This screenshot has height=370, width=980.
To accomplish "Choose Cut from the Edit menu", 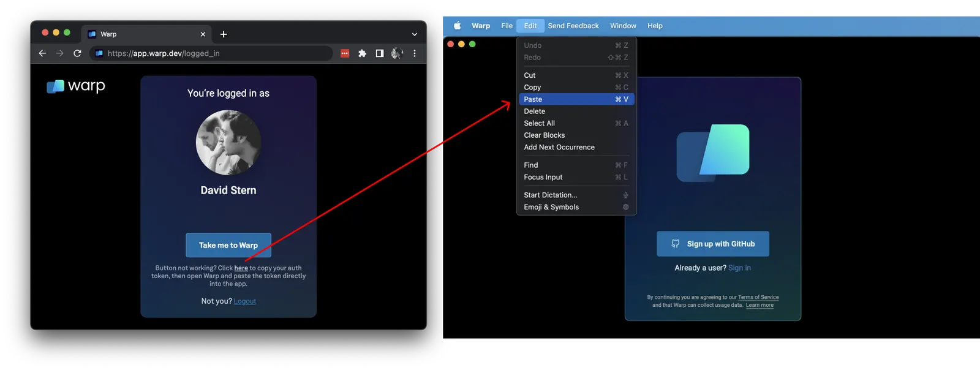I will pyautogui.click(x=576, y=75).
